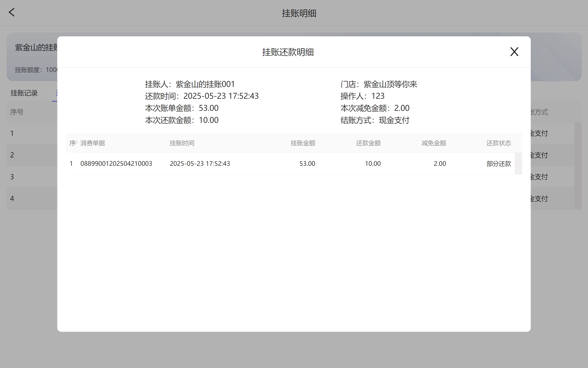The image size is (588, 368).
Task: Click the 操作人 123 text
Action: 362,96
